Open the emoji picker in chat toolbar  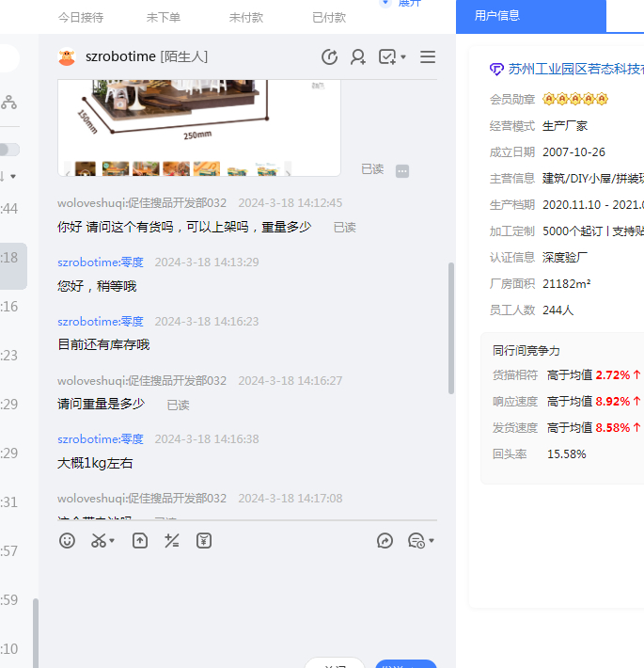click(67, 540)
